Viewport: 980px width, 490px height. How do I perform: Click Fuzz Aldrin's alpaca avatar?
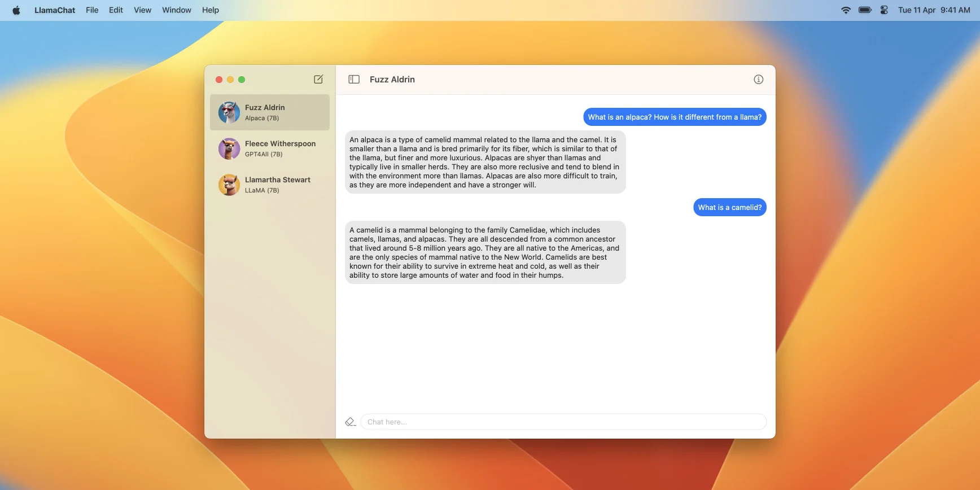click(x=229, y=112)
